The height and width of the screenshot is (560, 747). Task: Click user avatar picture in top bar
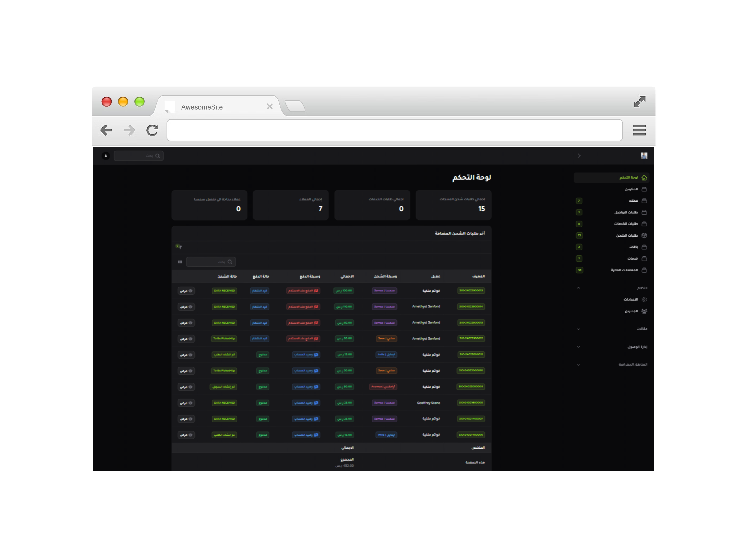point(644,156)
